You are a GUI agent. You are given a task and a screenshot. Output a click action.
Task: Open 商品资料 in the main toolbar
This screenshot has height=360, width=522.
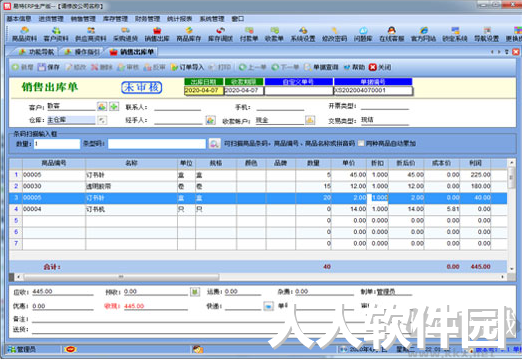(24, 34)
